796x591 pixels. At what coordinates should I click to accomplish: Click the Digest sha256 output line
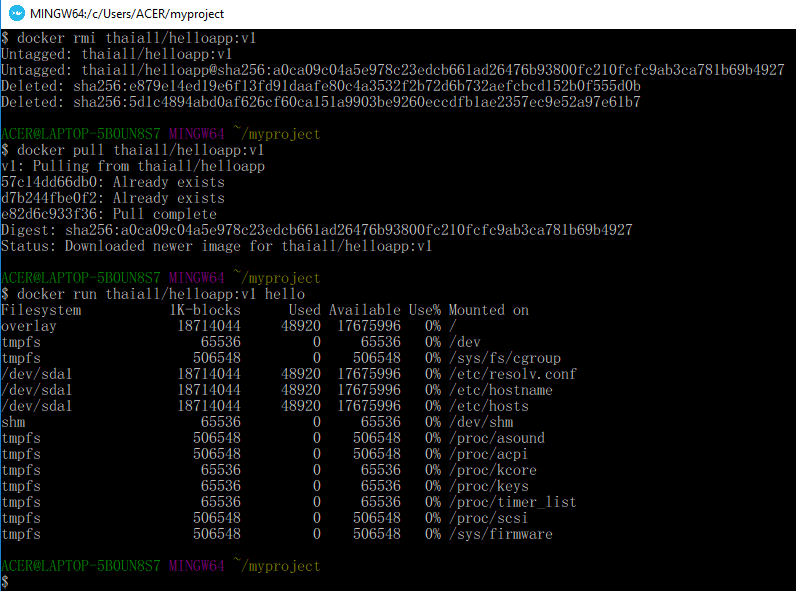[316, 230]
